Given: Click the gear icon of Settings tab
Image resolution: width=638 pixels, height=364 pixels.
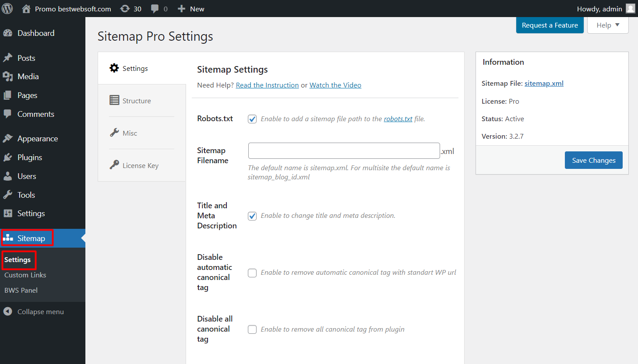Looking at the screenshot, I should [114, 68].
